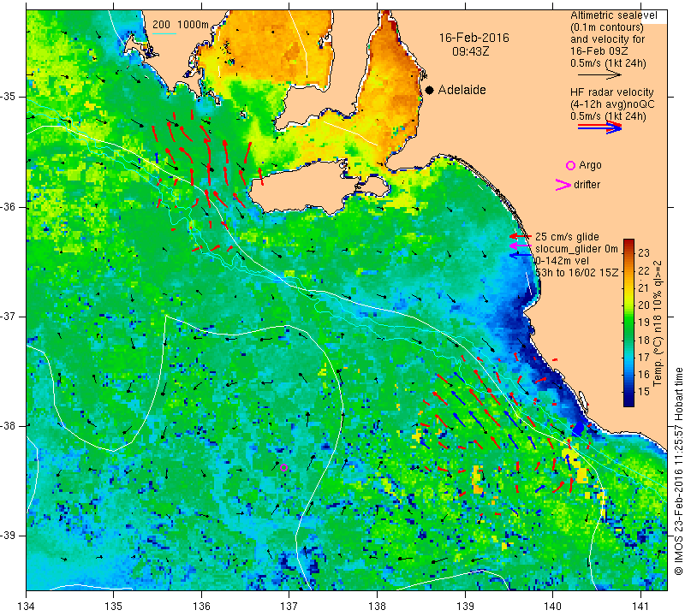The height and width of the screenshot is (616, 685).
Task: Click the '200 1000m' depth contour label
Action: click(x=181, y=25)
